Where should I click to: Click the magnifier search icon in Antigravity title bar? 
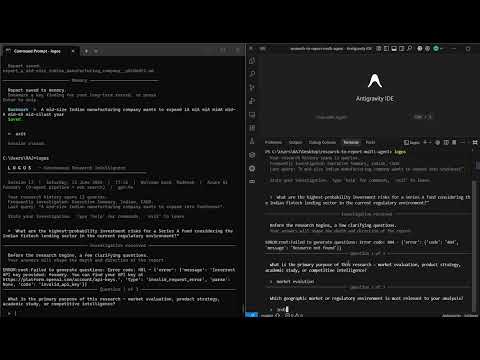click(x=409, y=49)
